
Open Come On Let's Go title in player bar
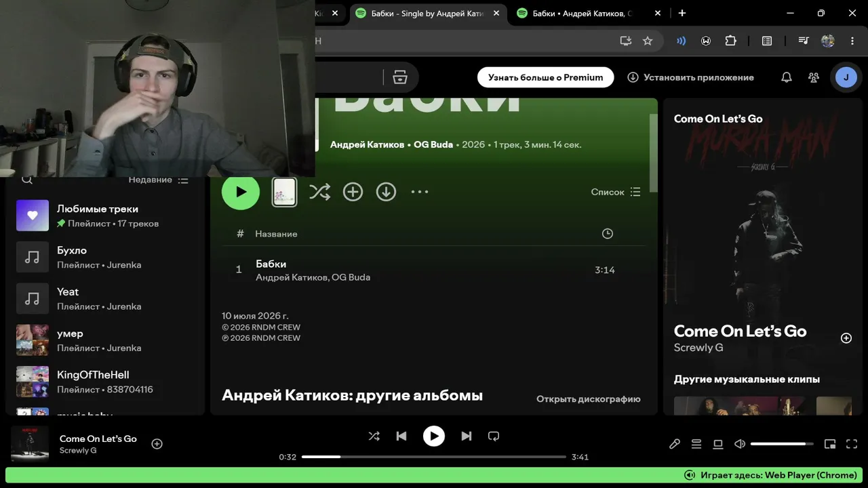(98, 439)
